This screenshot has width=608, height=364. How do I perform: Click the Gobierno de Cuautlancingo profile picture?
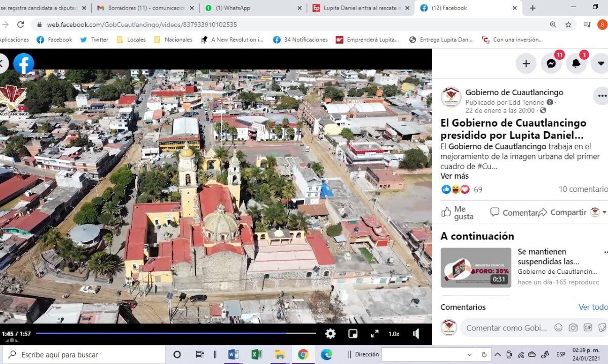pyautogui.click(x=450, y=97)
